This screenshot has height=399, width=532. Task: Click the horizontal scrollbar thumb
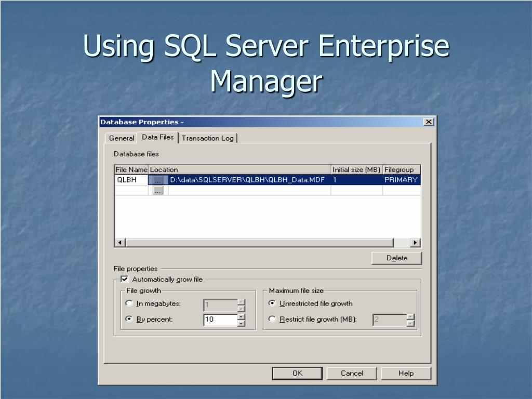(x=260, y=243)
